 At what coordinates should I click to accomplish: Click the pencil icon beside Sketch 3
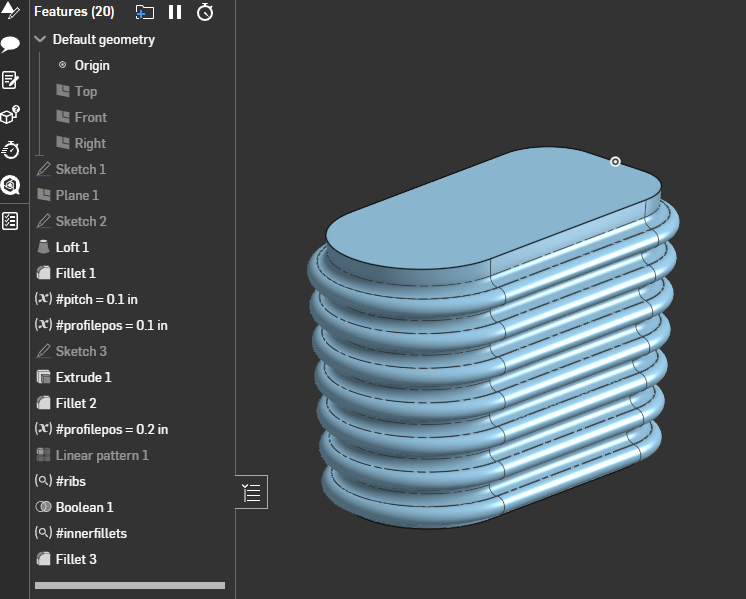43,351
